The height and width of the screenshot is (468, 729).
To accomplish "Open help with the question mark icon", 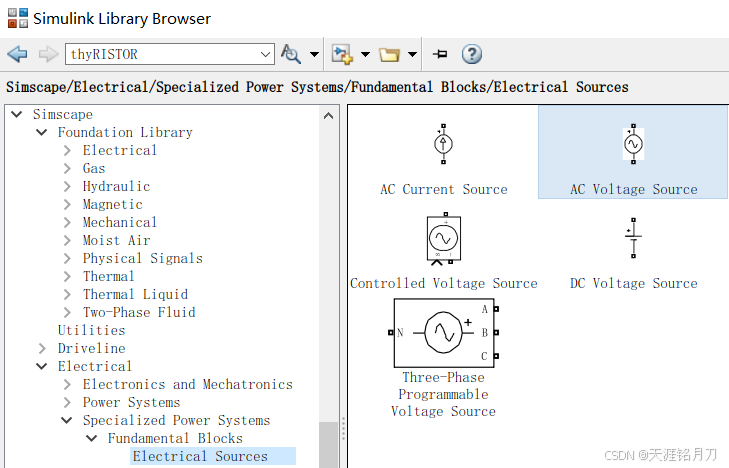I will pos(472,54).
